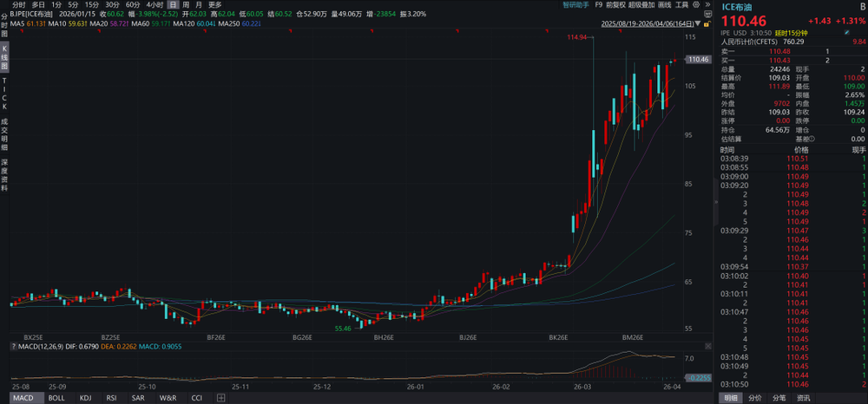Viewport: 868px width, 404px height.
Task: Click the 110.46 price marker on axis
Action: (699, 59)
